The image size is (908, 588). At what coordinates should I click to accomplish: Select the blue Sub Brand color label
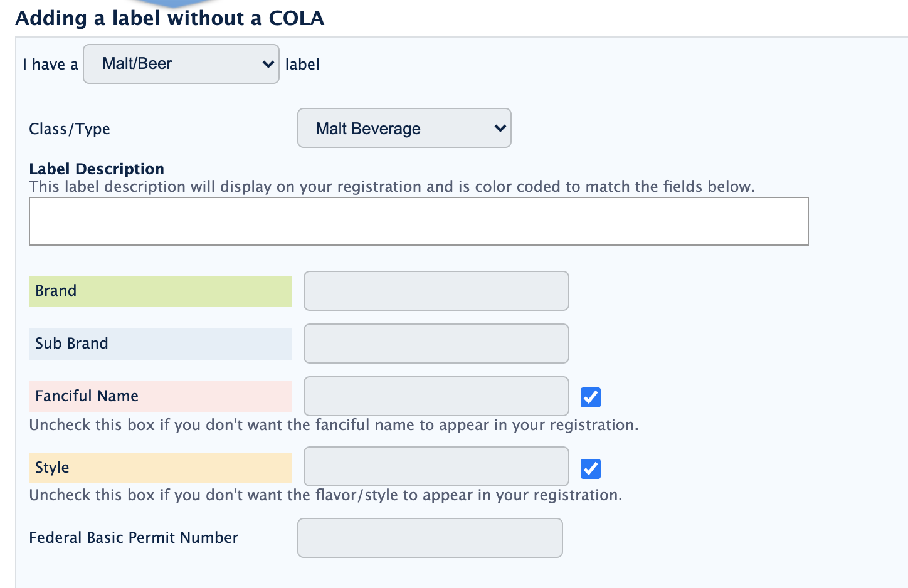(160, 344)
